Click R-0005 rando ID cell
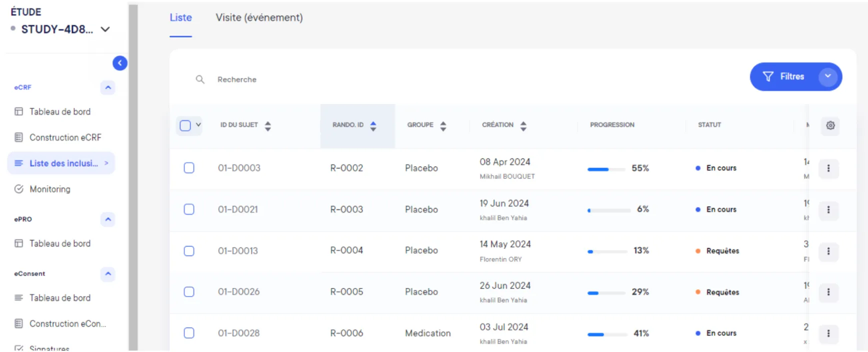868x352 pixels. tap(346, 292)
